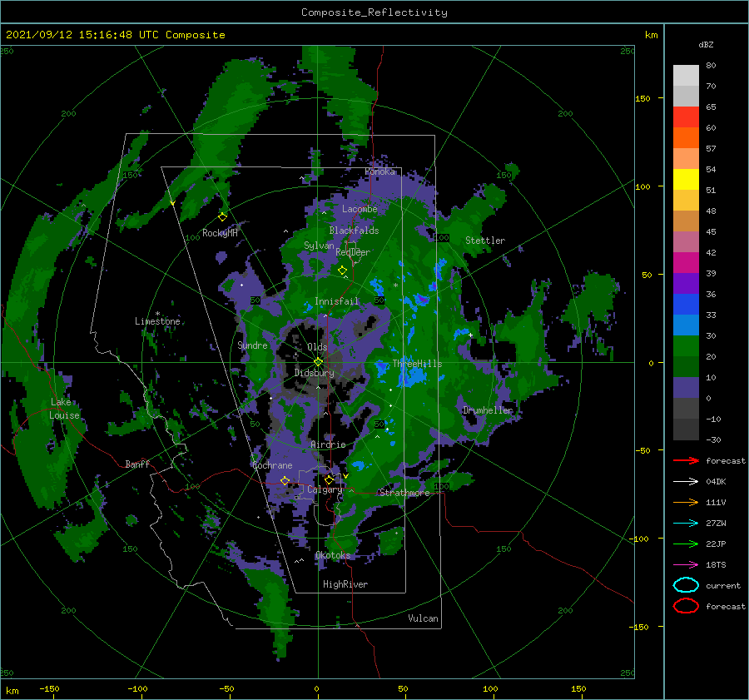Image resolution: width=749 pixels, height=700 pixels.
Task: Click yellow diamond marker below RedDeer label
Action: (342, 271)
